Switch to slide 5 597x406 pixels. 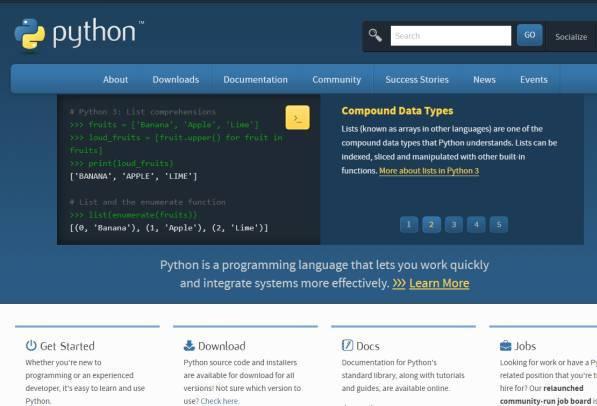499,224
